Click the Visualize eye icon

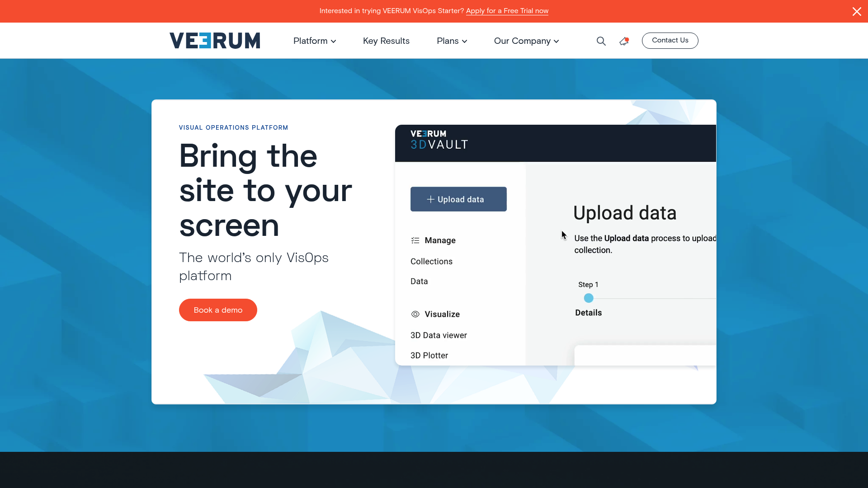415,314
